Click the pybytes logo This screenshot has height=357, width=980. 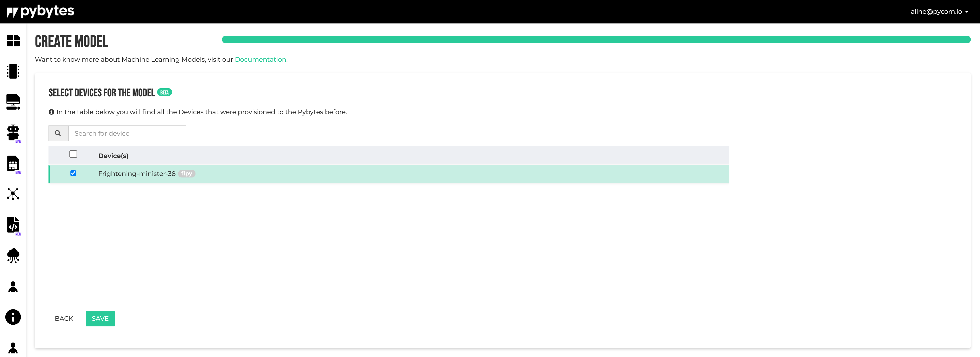coord(41,11)
